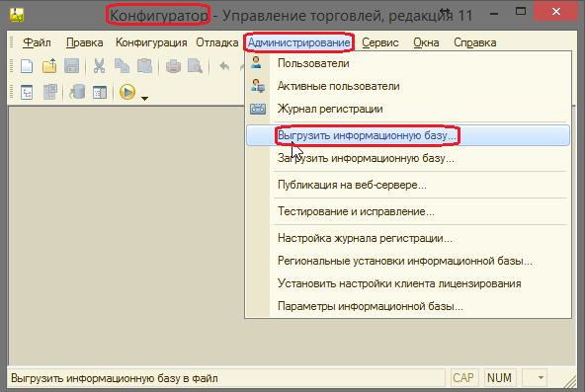Click the icon beside Журнал регистрации

coord(258,109)
